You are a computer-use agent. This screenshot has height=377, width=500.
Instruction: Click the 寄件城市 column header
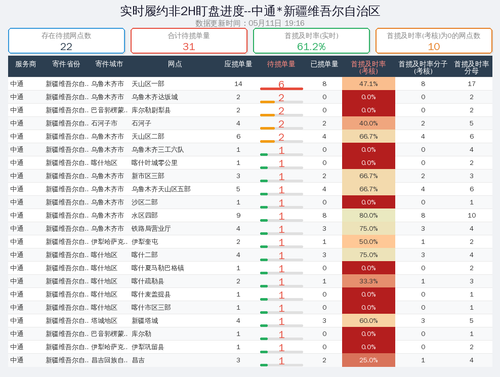click(x=109, y=64)
